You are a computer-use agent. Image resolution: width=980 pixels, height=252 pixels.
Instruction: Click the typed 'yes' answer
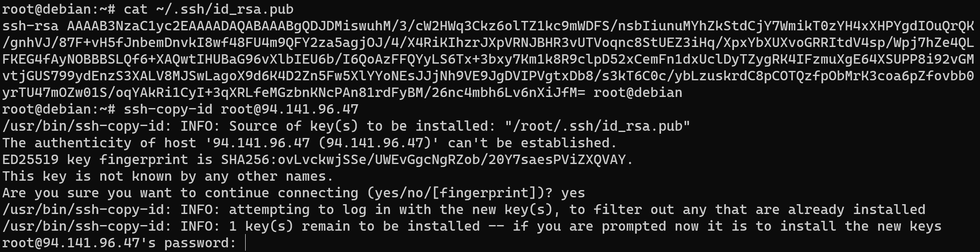coord(573,193)
